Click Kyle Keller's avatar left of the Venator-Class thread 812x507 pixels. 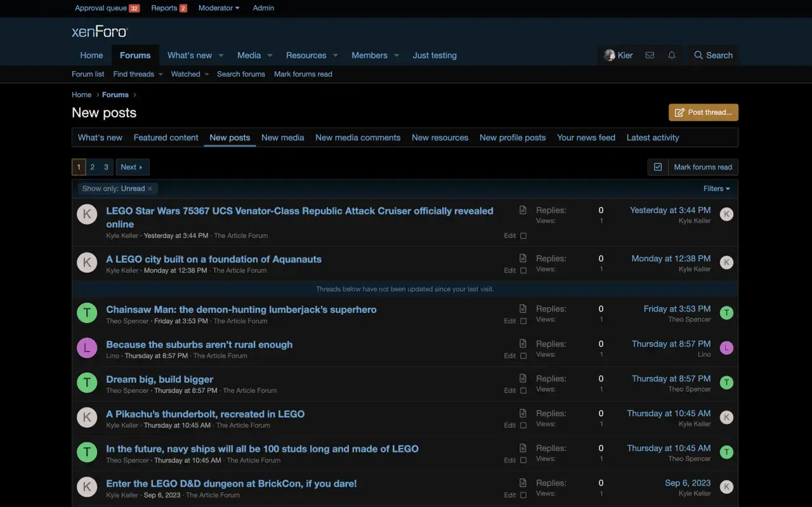[x=87, y=214]
